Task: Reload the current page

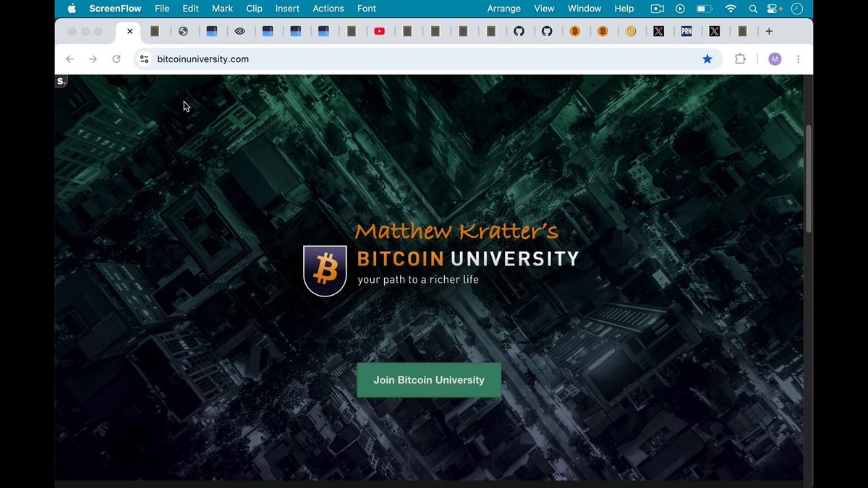Action: coord(116,59)
